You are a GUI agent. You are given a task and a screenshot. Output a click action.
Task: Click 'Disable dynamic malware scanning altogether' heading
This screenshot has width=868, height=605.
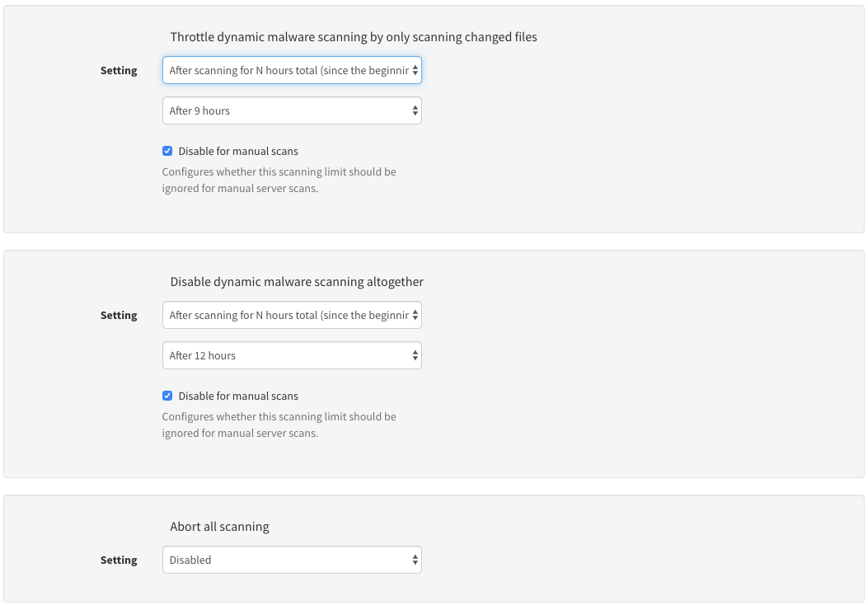pos(297,282)
